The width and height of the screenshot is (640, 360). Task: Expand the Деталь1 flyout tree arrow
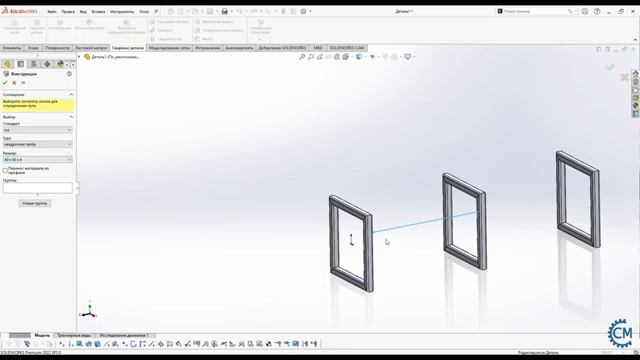coord(79,57)
